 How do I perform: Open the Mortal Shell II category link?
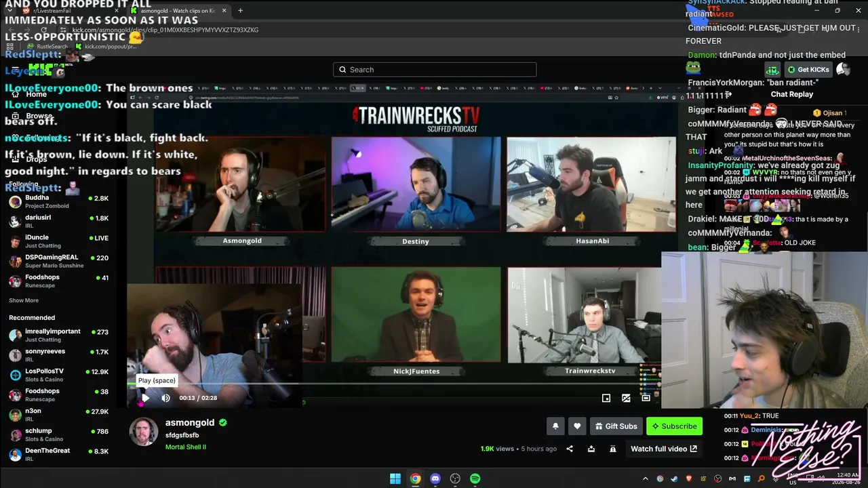[186, 447]
